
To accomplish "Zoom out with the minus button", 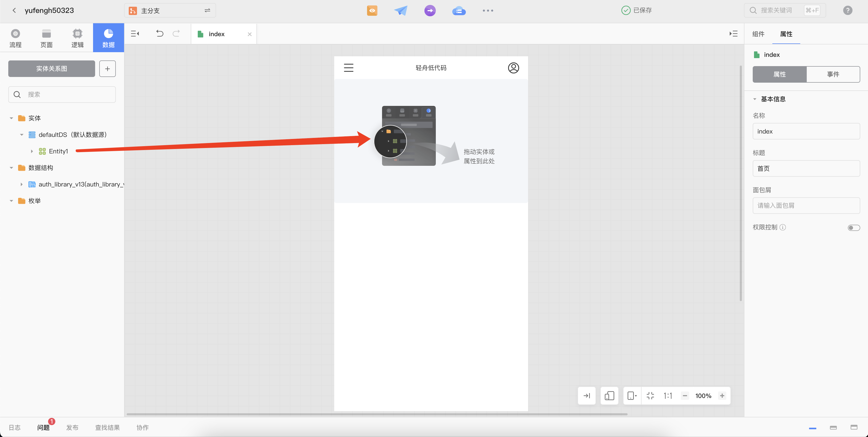I will (x=685, y=396).
